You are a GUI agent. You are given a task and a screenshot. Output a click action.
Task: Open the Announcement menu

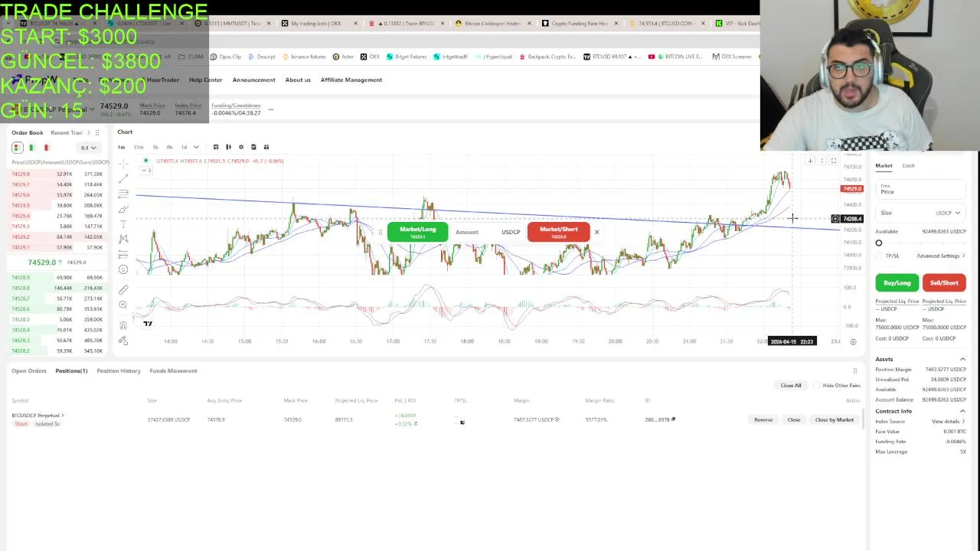pos(253,80)
